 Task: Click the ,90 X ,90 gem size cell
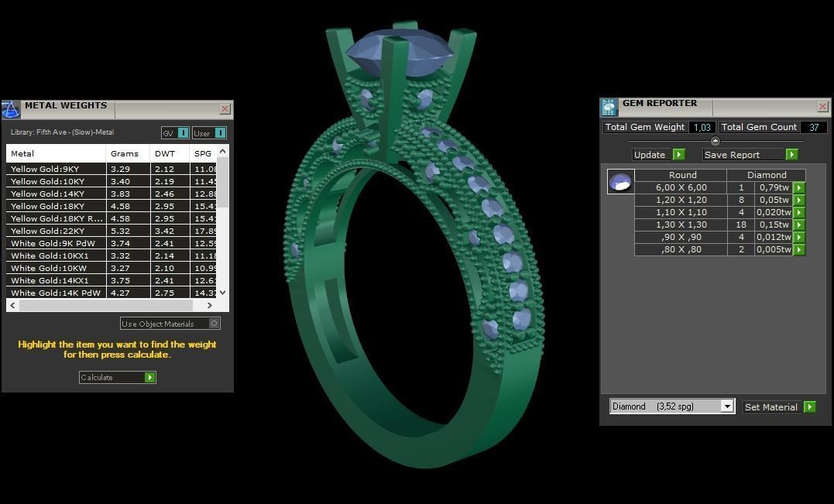tap(681, 237)
